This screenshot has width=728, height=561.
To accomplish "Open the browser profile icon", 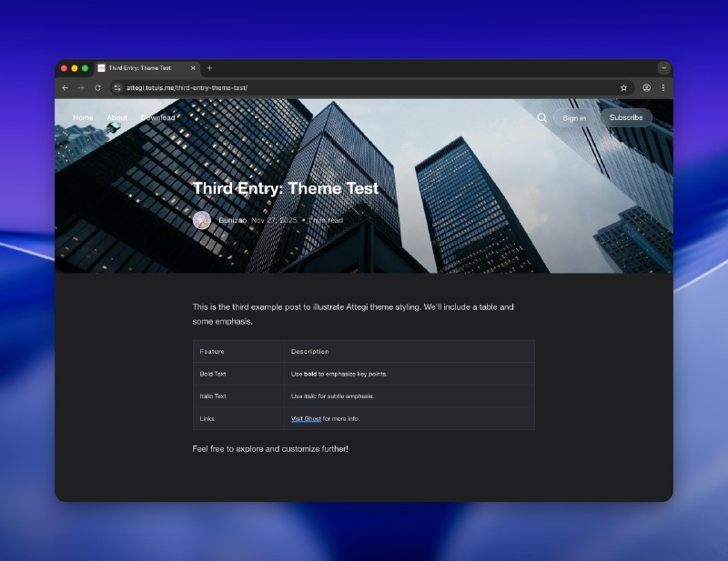I will click(646, 88).
